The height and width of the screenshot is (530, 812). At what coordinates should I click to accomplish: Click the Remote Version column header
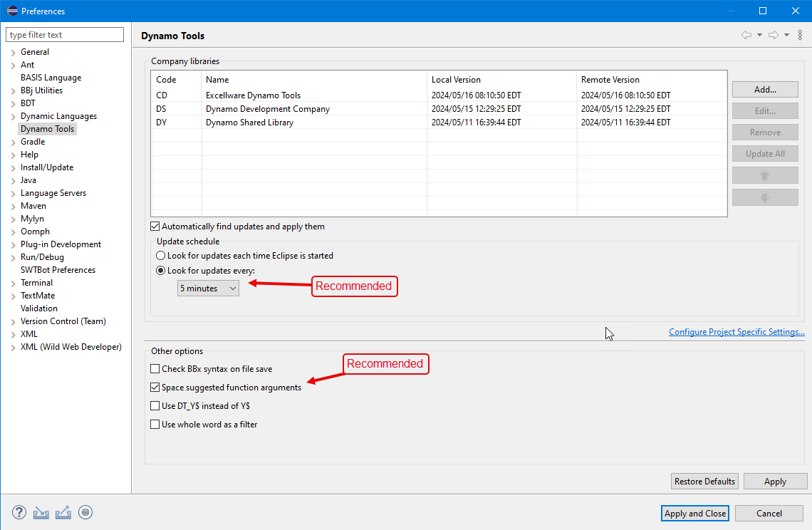pos(652,80)
